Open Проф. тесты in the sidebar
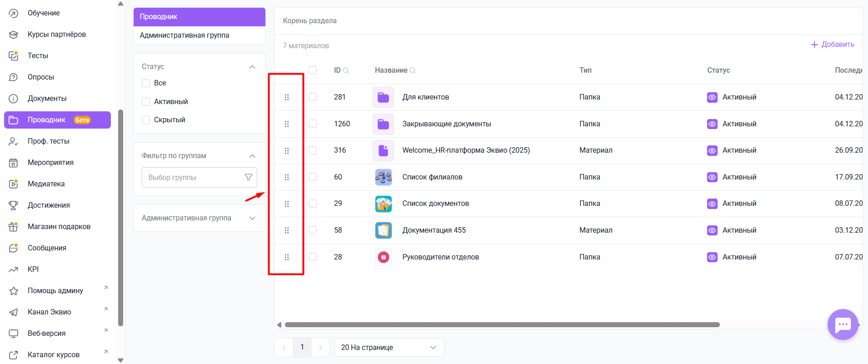The width and height of the screenshot is (868, 364). coord(57,141)
